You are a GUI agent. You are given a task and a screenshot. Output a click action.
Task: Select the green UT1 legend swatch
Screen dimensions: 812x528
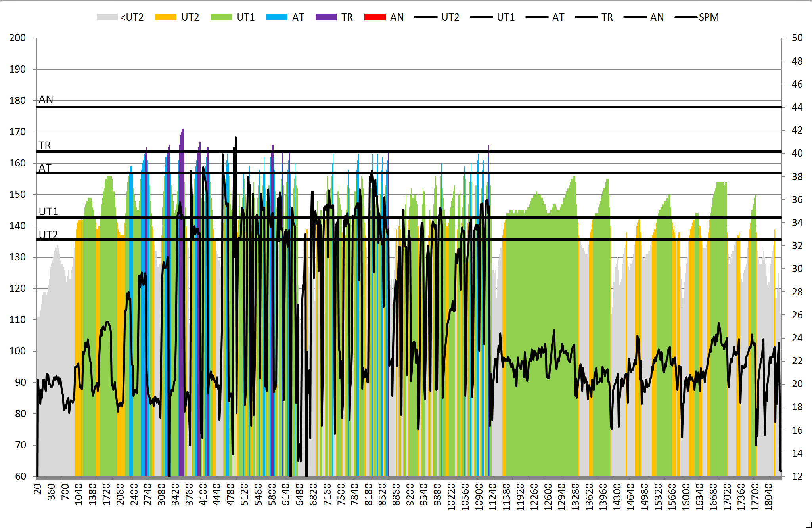click(221, 17)
